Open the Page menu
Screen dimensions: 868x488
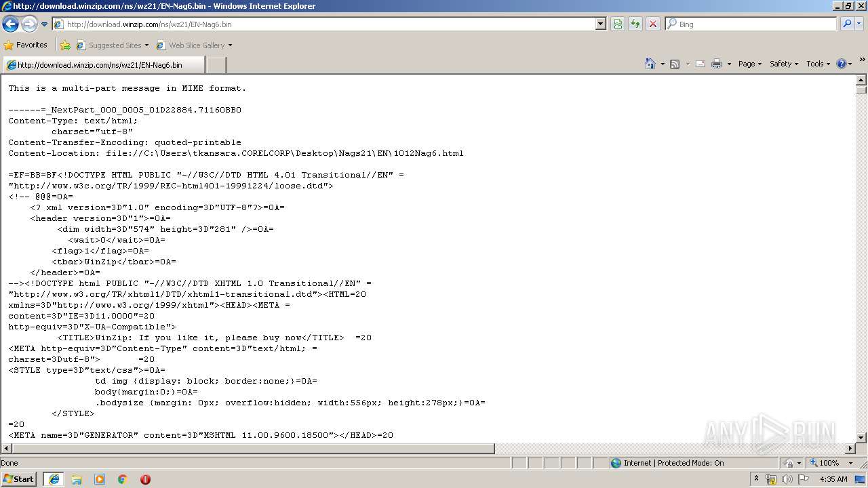pyautogui.click(x=750, y=64)
